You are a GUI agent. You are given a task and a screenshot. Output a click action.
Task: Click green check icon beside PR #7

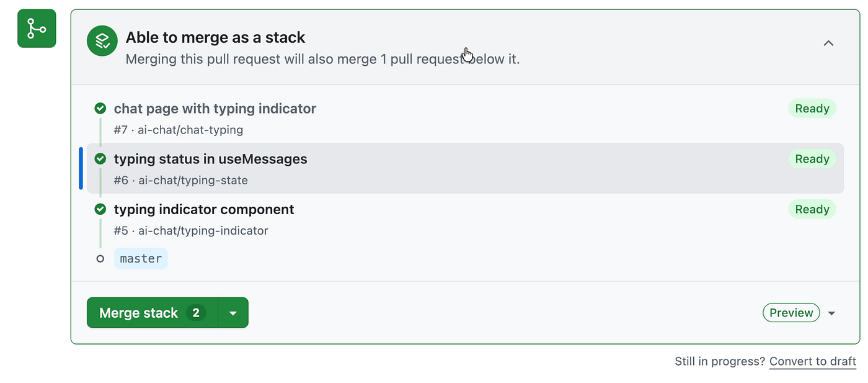tap(100, 109)
